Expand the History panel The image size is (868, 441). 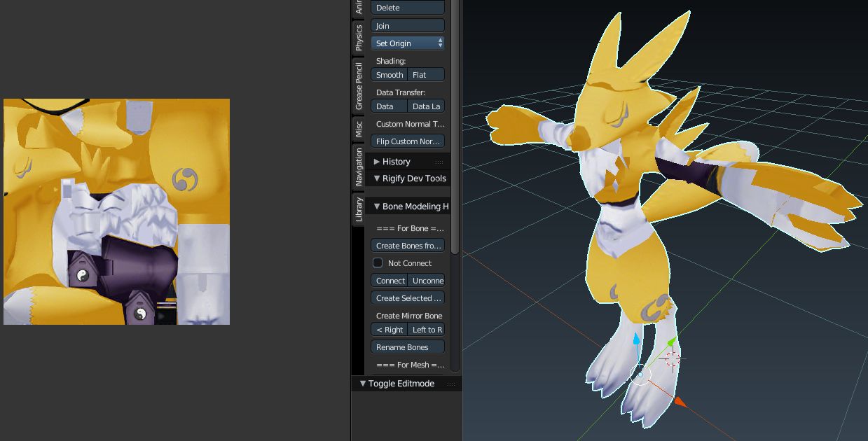[x=378, y=162]
